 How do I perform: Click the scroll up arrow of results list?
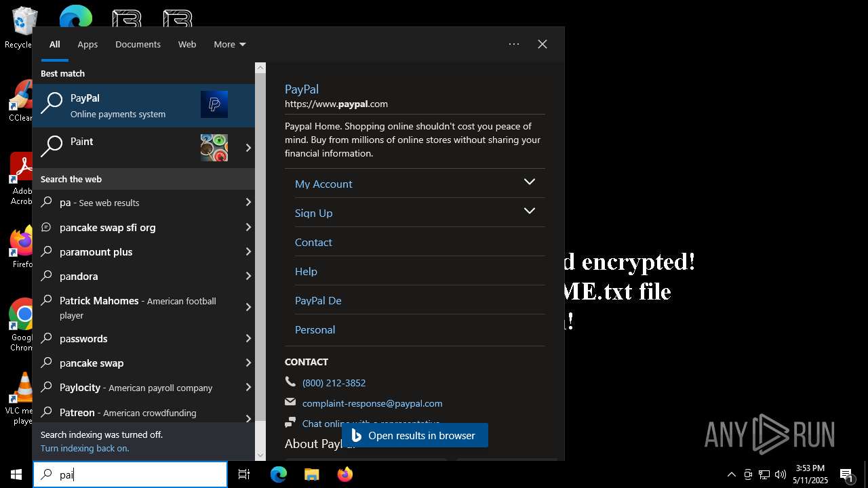pos(260,68)
